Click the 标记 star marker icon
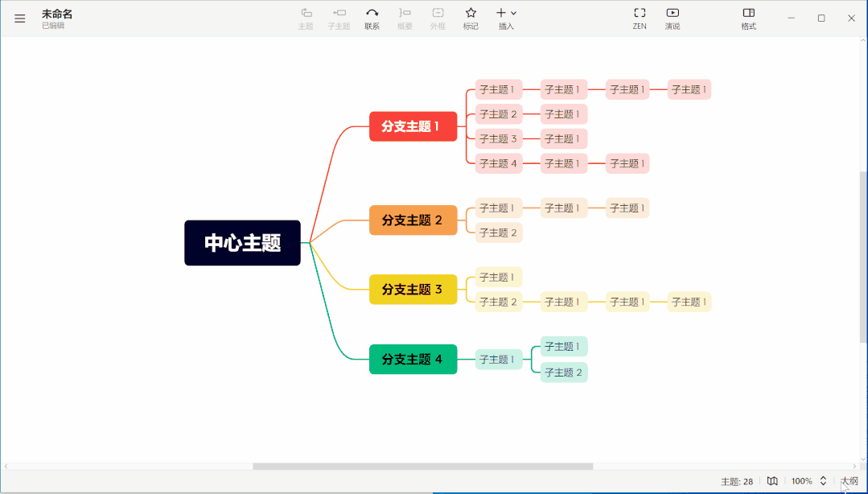 pos(471,13)
